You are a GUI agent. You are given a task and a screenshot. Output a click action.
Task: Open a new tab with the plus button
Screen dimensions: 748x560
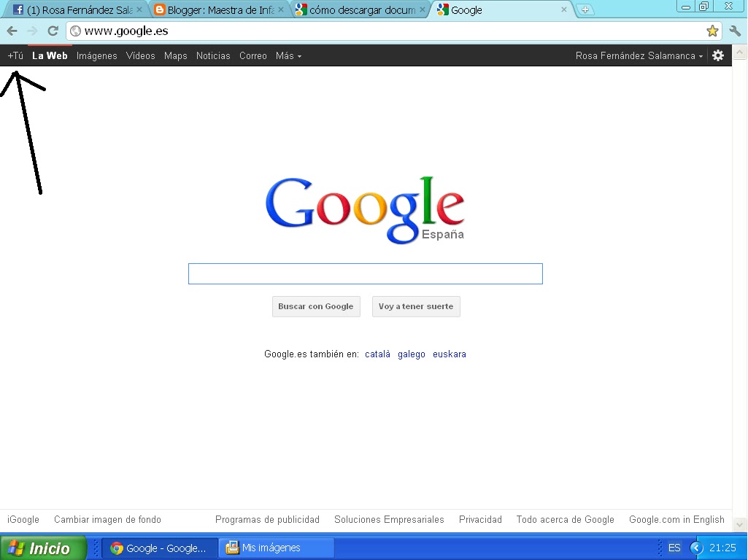(x=585, y=9)
